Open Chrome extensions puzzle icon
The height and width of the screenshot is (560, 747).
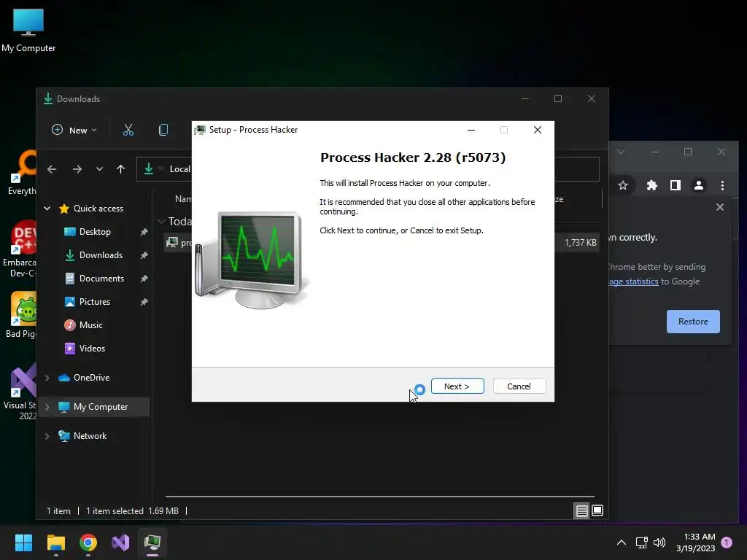point(651,185)
